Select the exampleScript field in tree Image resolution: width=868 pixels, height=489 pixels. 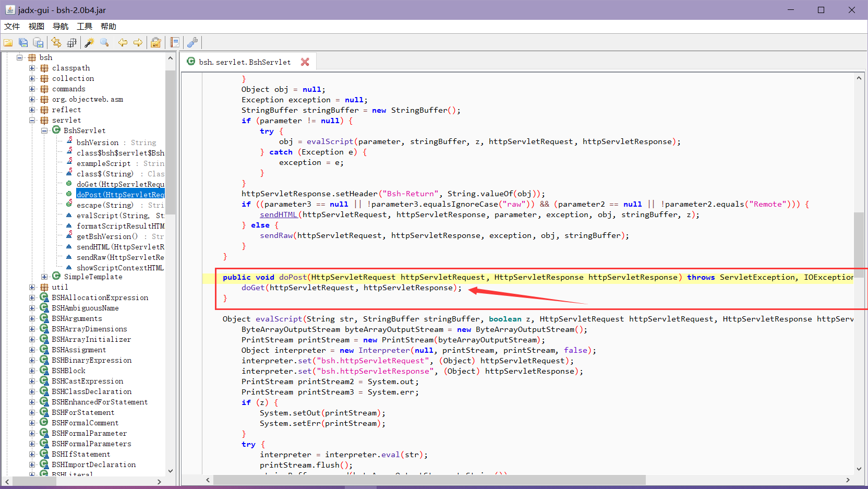coord(120,163)
